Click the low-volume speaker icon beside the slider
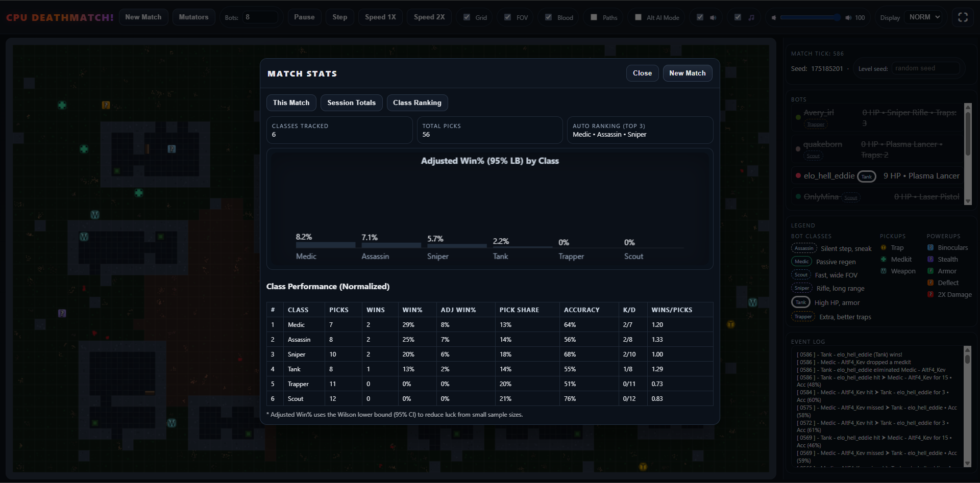The height and width of the screenshot is (483, 980). [x=774, y=18]
